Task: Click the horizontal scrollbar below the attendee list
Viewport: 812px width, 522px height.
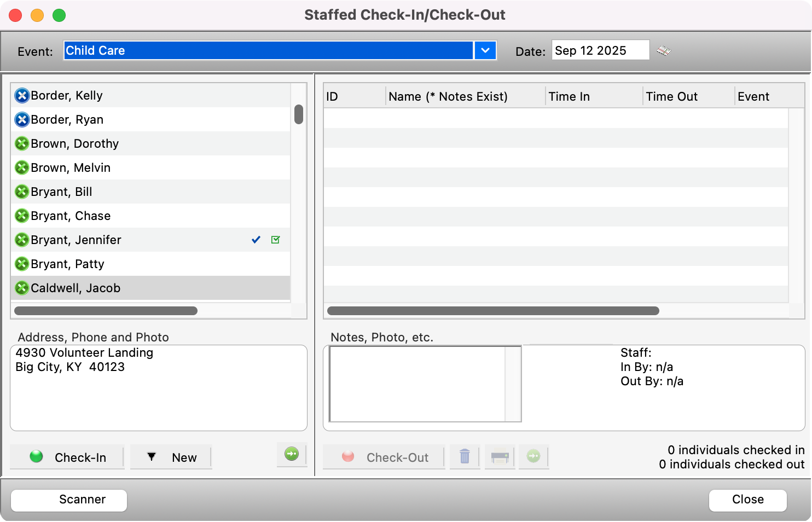Action: click(x=106, y=310)
